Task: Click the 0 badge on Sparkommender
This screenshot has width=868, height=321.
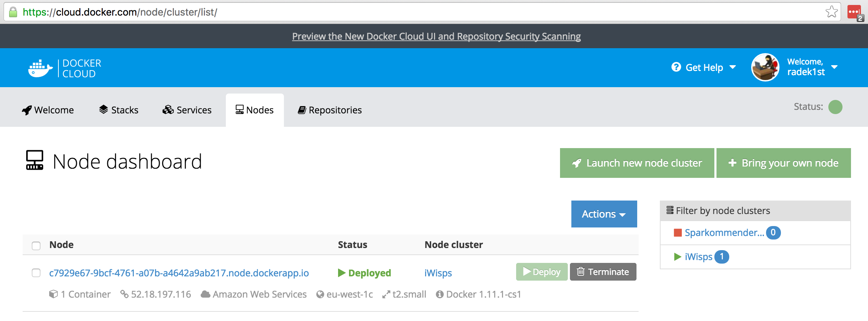Action: pos(773,233)
